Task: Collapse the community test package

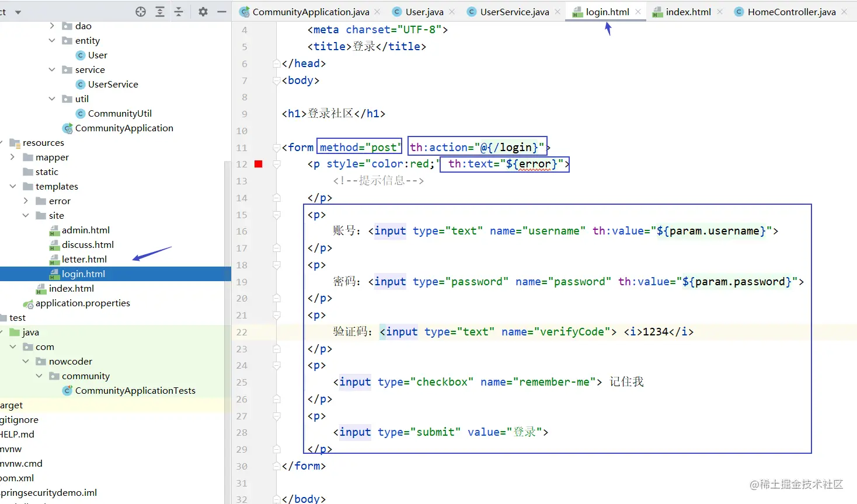Action: point(39,376)
